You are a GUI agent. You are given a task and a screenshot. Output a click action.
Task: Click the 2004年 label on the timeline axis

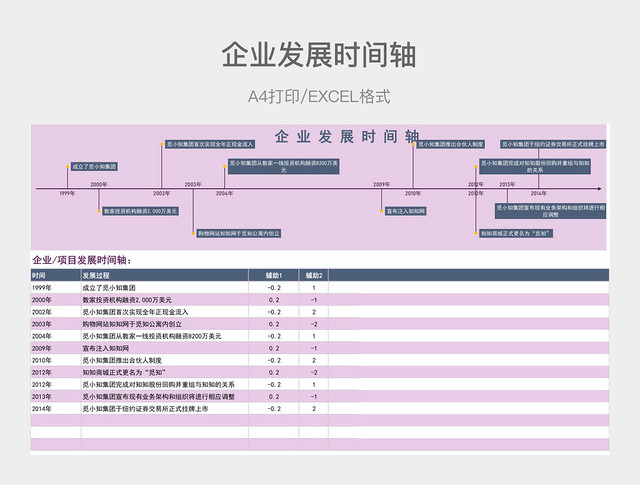(x=224, y=194)
